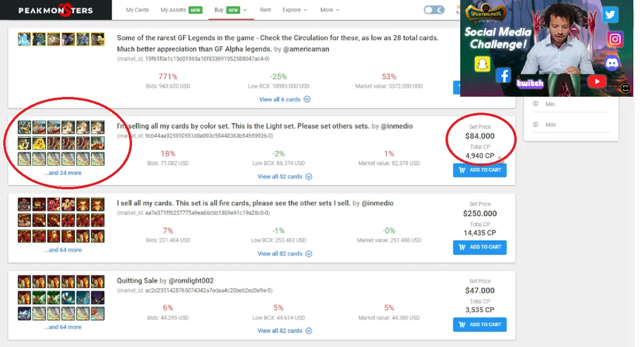Click 'Bids: 231.484 USD' text
Image resolution: width=644 pixels, height=347 pixels.
pyautogui.click(x=168, y=240)
